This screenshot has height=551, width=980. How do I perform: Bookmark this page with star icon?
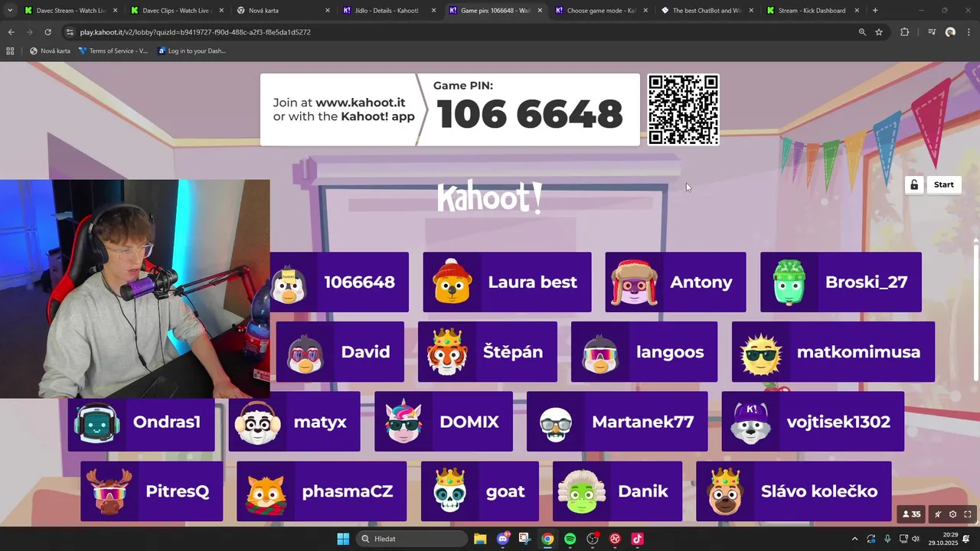(879, 32)
